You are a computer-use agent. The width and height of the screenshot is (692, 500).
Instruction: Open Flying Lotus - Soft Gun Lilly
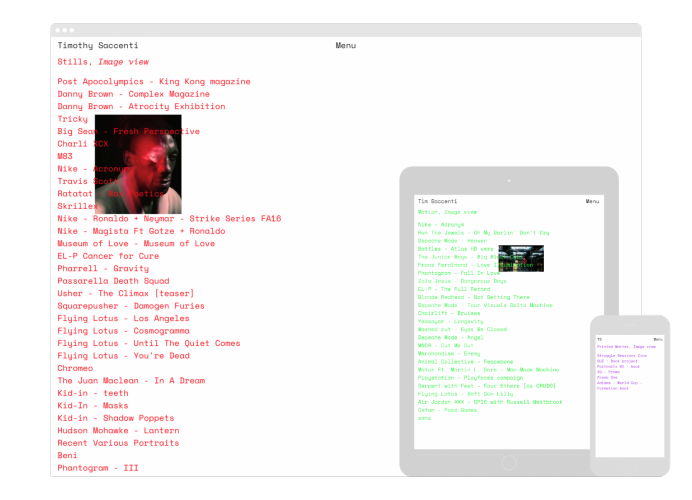(x=466, y=394)
